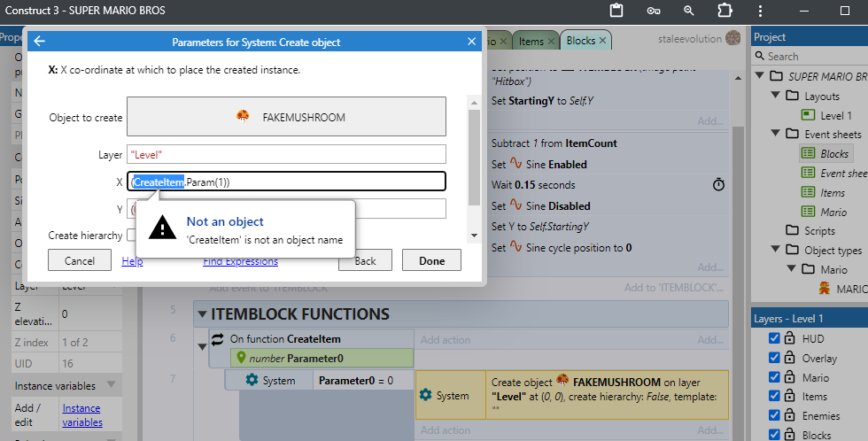Select the Set Sine Disabled action

[608, 205]
